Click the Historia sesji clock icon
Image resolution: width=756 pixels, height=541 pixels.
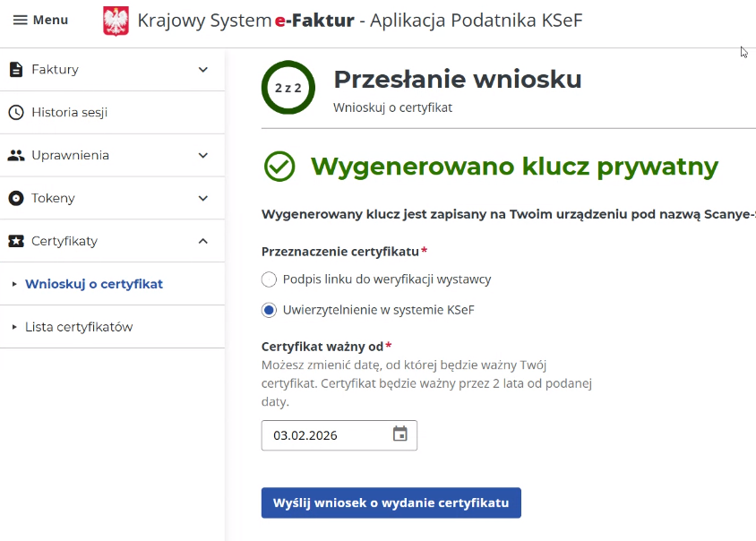16,113
